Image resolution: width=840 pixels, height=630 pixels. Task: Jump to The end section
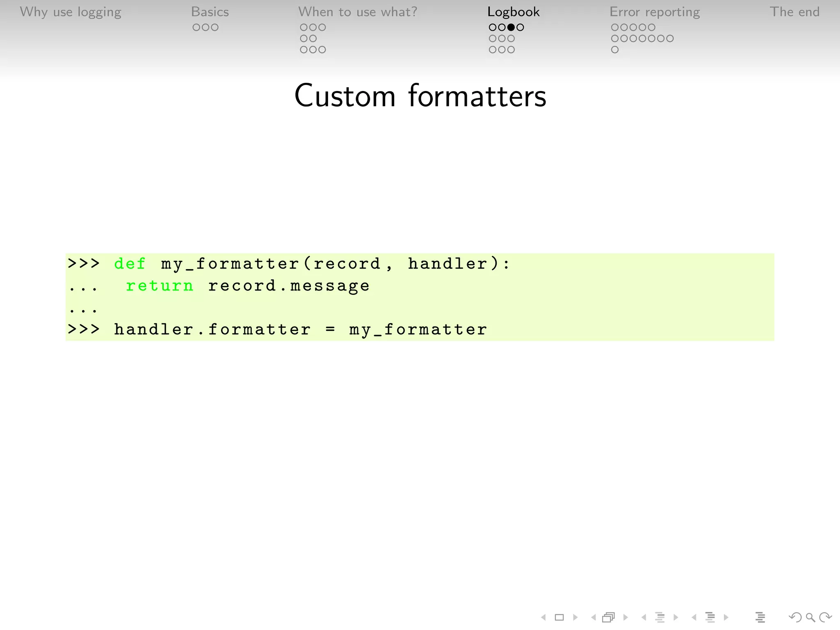point(795,12)
